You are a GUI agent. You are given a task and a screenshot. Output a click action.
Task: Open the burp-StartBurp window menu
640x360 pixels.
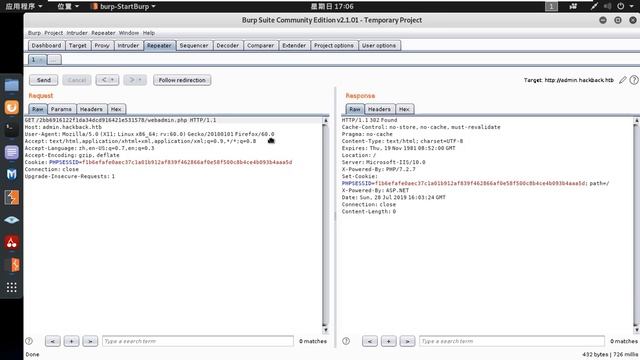point(123,6)
